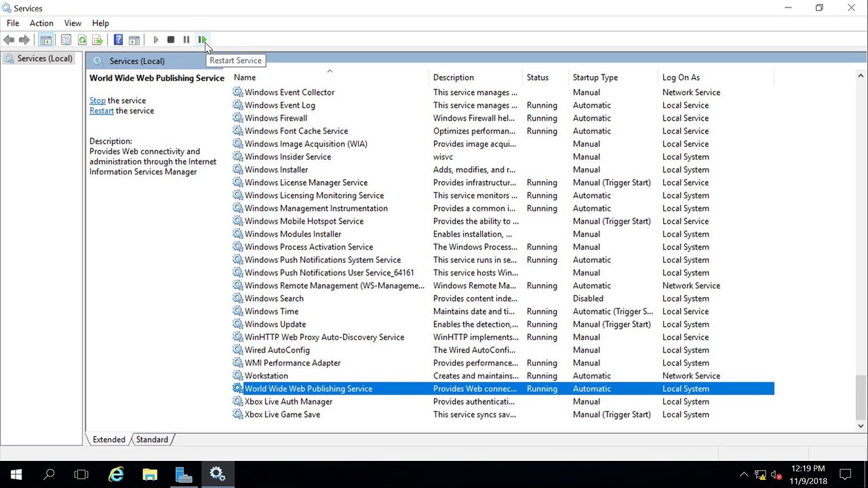Open the Help menu
Screen dimensions: 868x488
pos(100,23)
